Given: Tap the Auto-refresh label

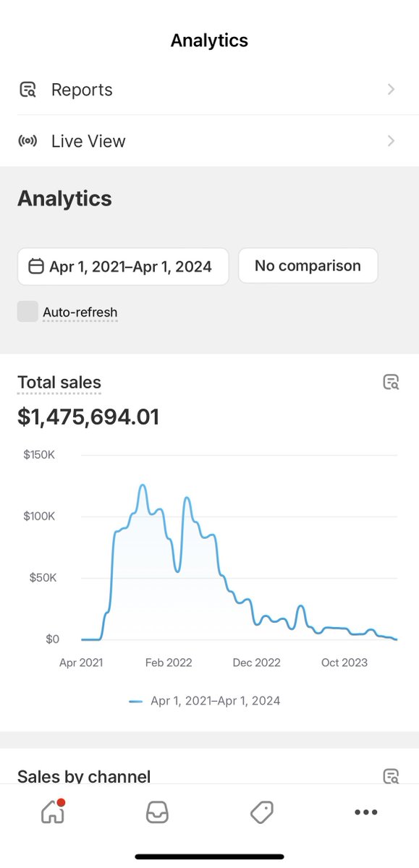Looking at the screenshot, I should (x=80, y=312).
